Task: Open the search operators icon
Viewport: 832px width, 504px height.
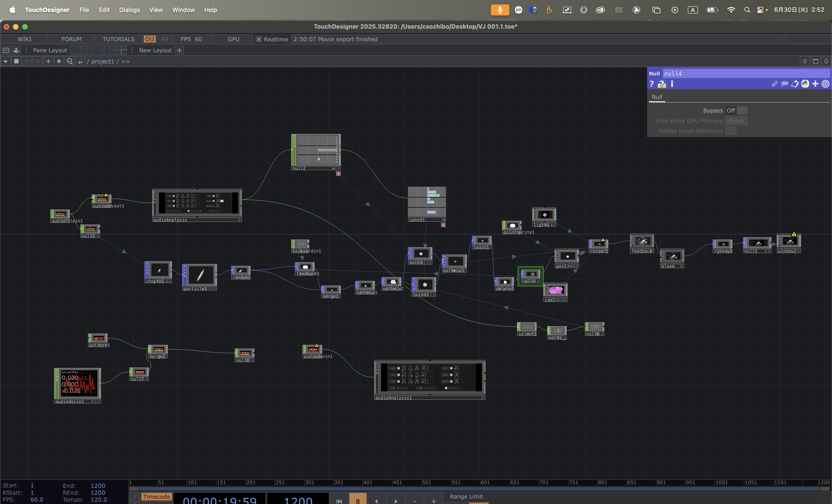Action: tap(70, 61)
